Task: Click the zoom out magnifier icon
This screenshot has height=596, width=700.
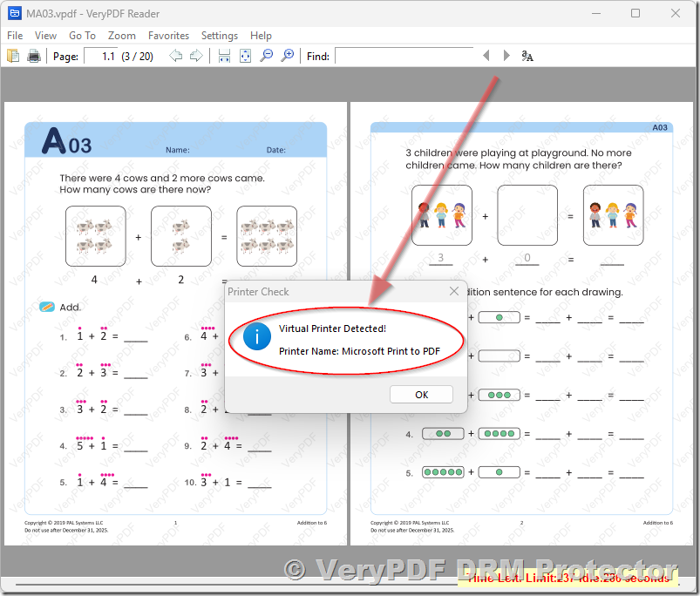Action: click(x=267, y=56)
